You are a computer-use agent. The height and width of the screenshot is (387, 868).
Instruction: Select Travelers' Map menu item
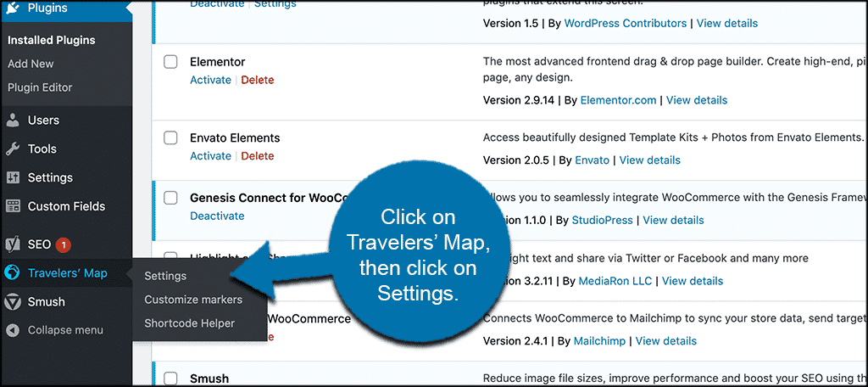pyautogui.click(x=68, y=272)
